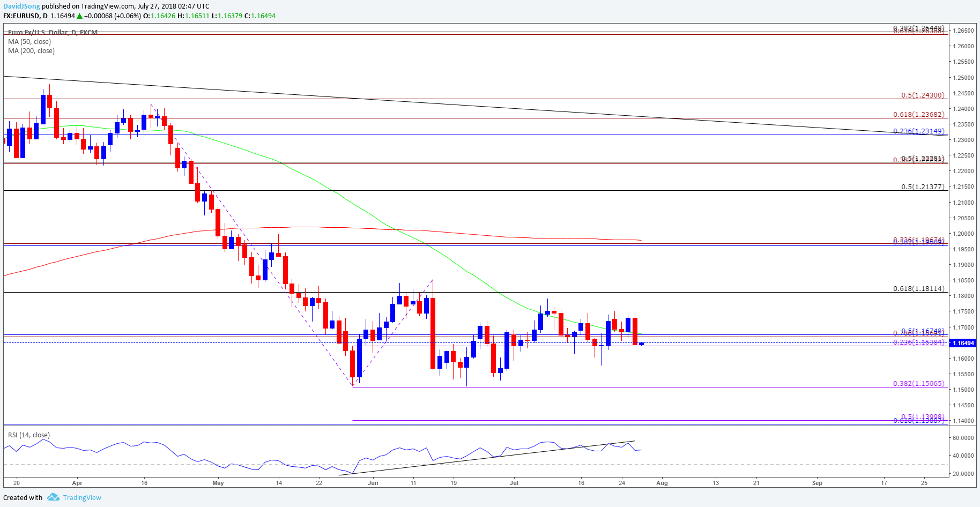Click the TradingView cloud logo icon
The height and width of the screenshot is (507, 980).
(53, 497)
